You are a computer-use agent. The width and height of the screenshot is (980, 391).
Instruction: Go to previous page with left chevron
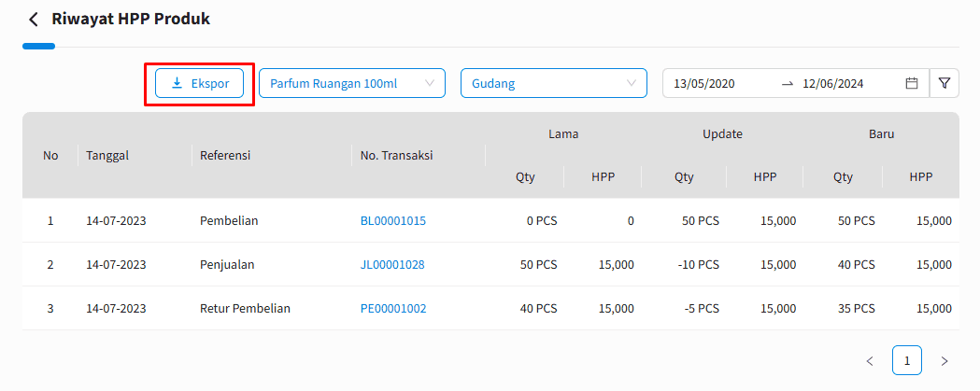coord(870,361)
